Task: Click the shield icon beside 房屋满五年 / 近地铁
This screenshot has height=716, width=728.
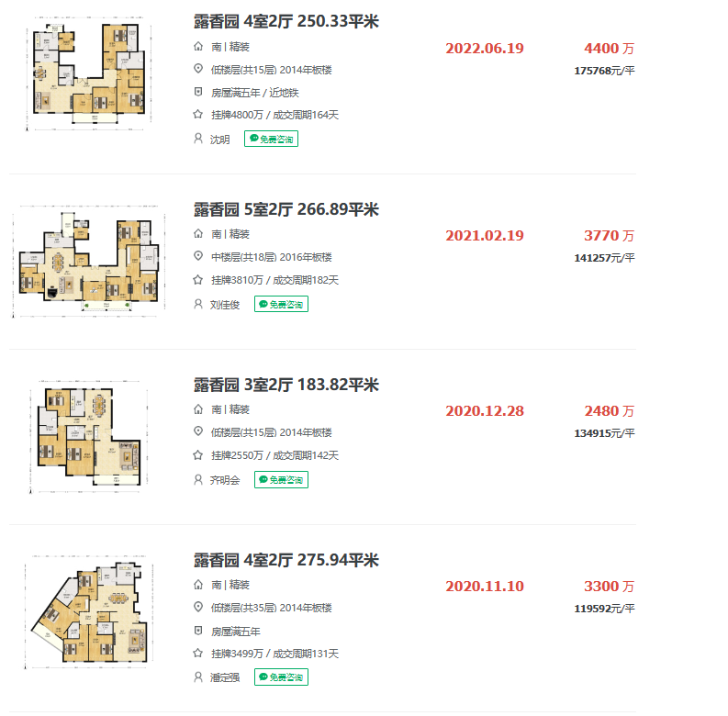Action: point(197,93)
